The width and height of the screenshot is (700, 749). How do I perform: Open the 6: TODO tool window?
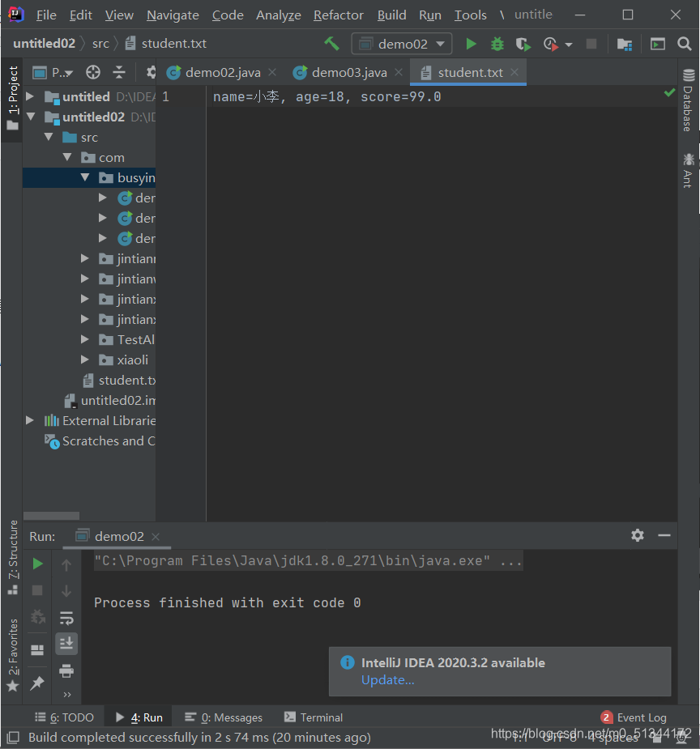pos(65,717)
